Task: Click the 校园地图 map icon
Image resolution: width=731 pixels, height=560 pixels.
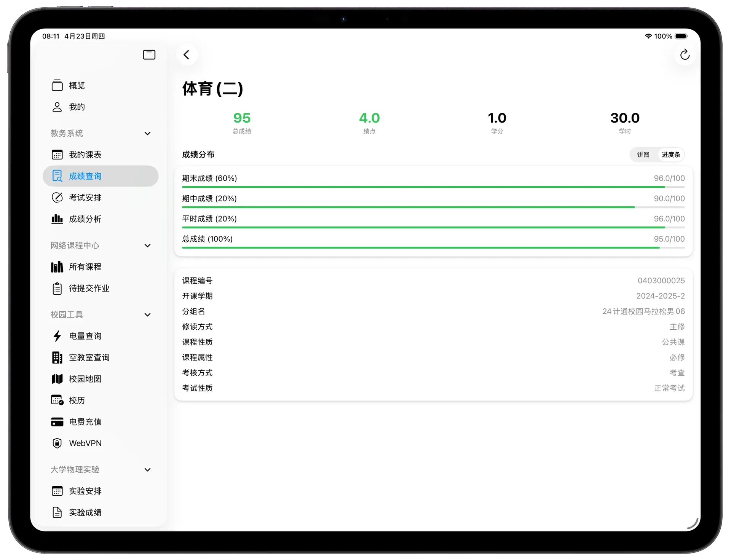Action: [57, 379]
